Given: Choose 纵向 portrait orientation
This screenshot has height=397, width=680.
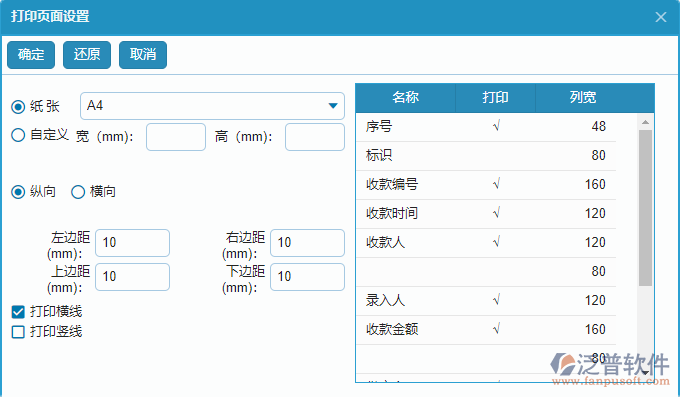Looking at the screenshot, I should coord(18,192).
